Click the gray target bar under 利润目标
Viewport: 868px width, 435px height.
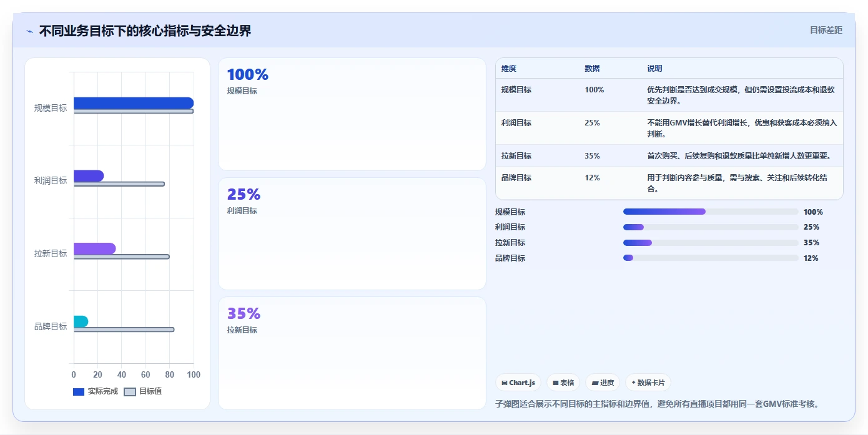[119, 184]
